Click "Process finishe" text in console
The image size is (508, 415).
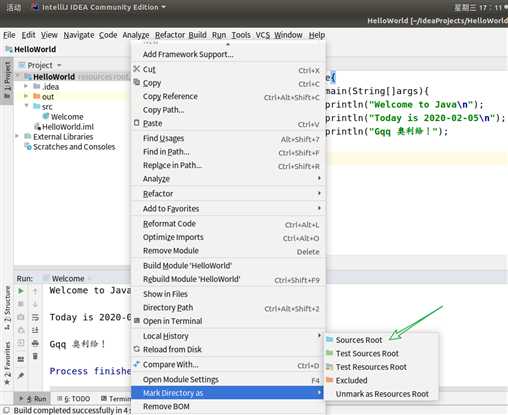point(90,371)
